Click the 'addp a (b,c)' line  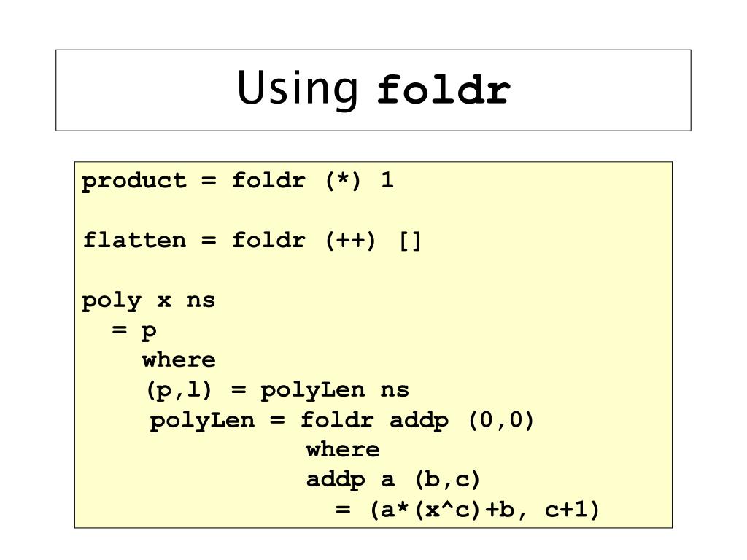[x=392, y=480]
